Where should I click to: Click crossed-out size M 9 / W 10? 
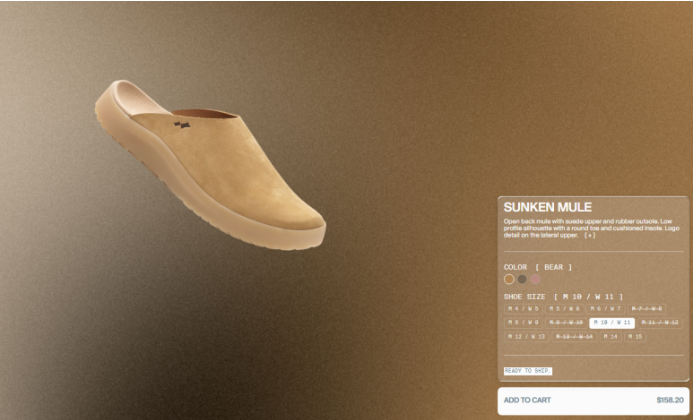pyautogui.click(x=566, y=323)
